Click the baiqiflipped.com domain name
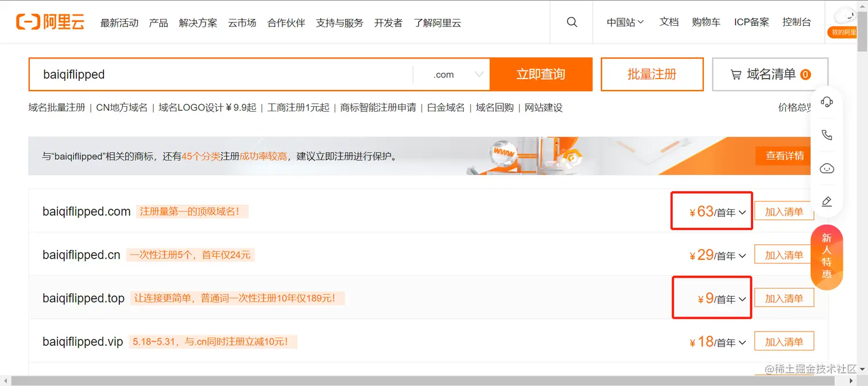Viewport: 868px width, 386px height. coord(87,212)
